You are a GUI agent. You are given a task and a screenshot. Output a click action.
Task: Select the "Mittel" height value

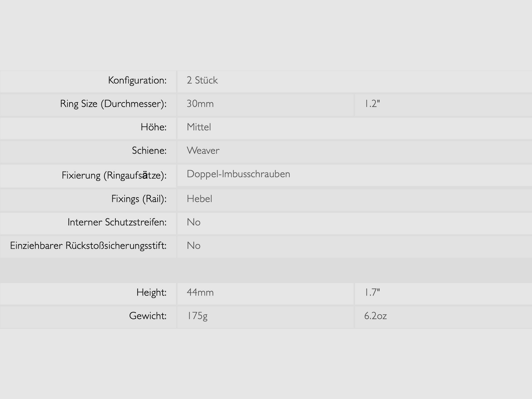point(199,127)
